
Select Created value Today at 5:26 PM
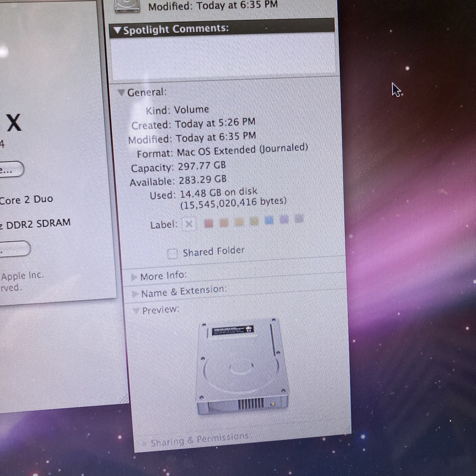coord(215,123)
